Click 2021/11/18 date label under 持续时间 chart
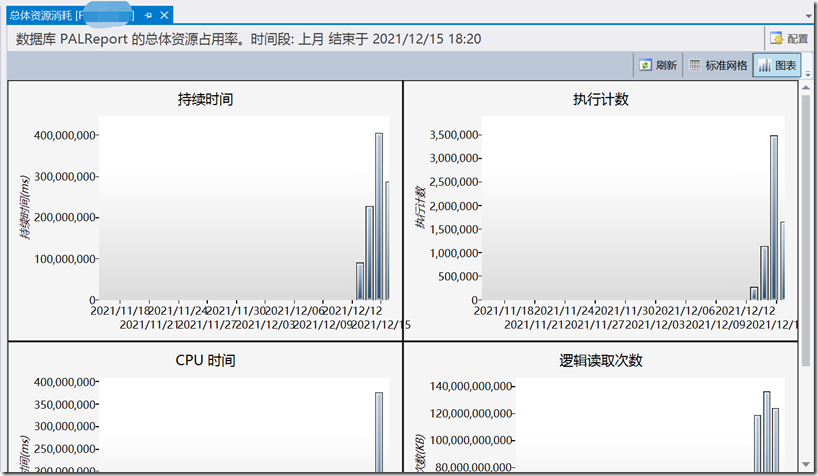This screenshot has width=818, height=476. coord(120,311)
